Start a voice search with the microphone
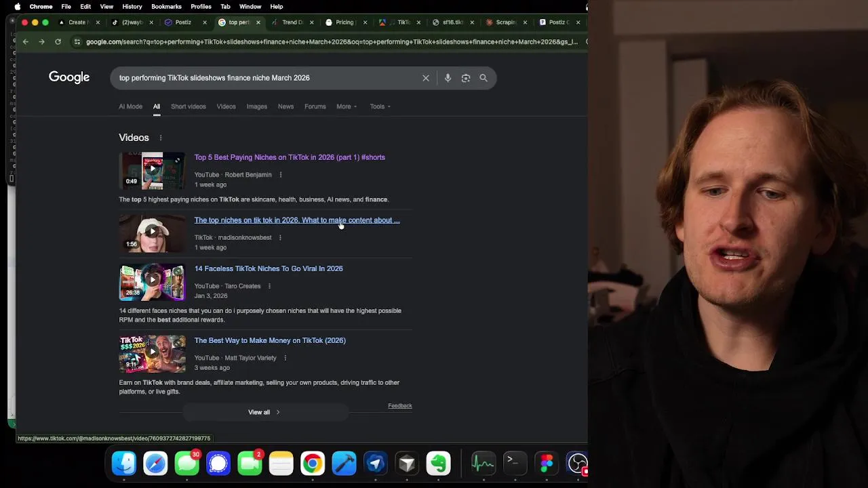 click(448, 78)
